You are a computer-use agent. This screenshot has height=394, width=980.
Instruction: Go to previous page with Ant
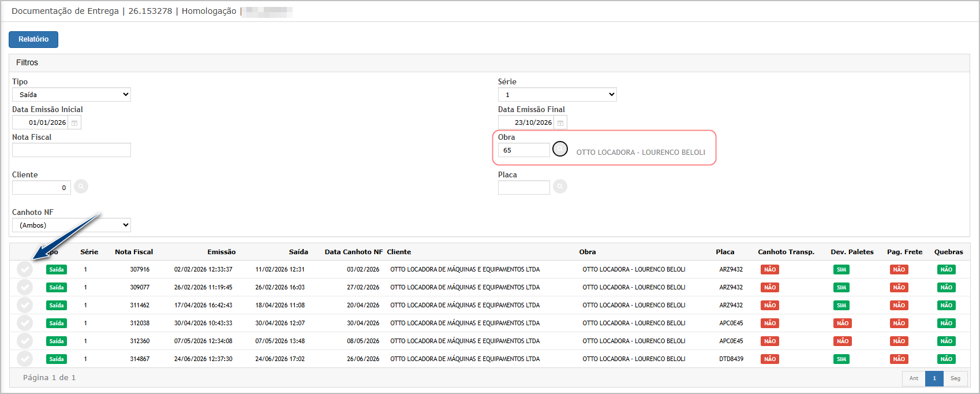tap(914, 378)
